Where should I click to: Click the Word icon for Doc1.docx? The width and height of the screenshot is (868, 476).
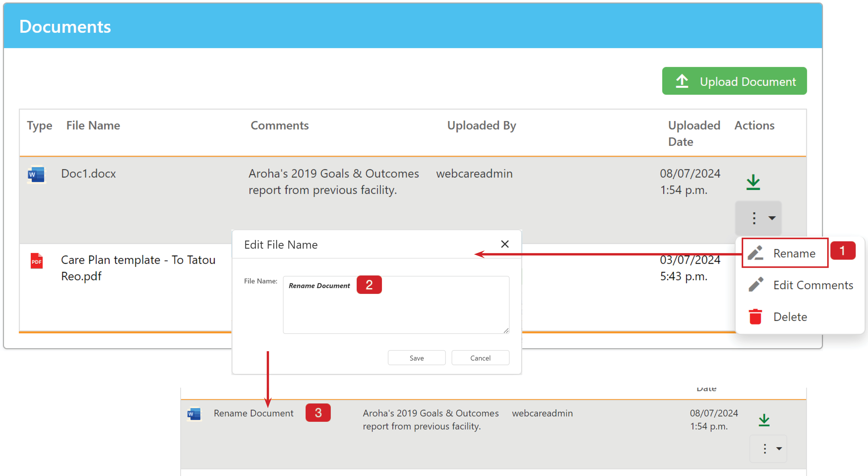[36, 175]
